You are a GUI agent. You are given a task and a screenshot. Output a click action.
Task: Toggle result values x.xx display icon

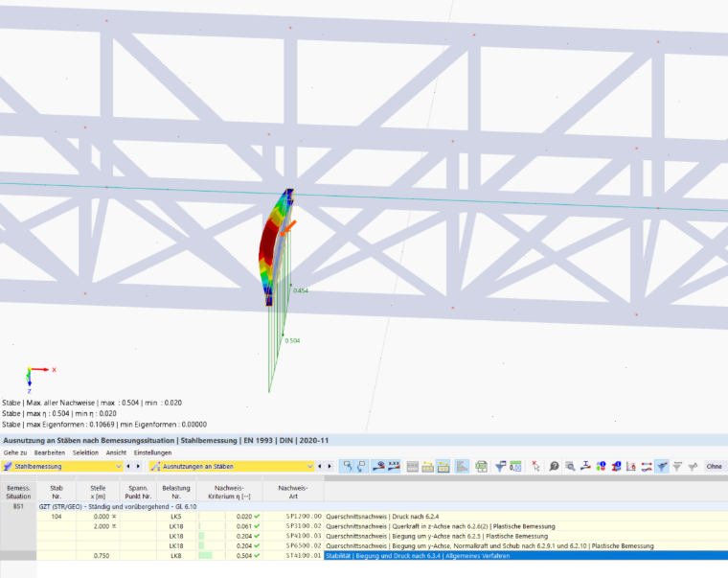pyautogui.click(x=394, y=466)
